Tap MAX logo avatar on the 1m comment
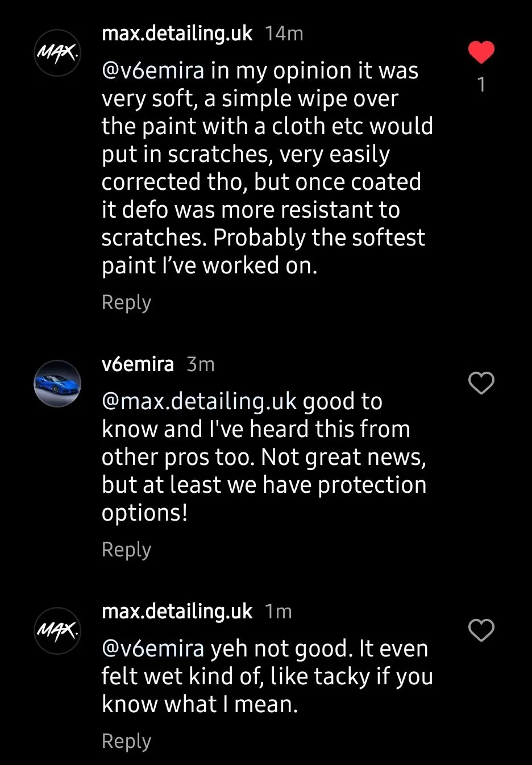The width and height of the screenshot is (532, 765). click(x=57, y=630)
